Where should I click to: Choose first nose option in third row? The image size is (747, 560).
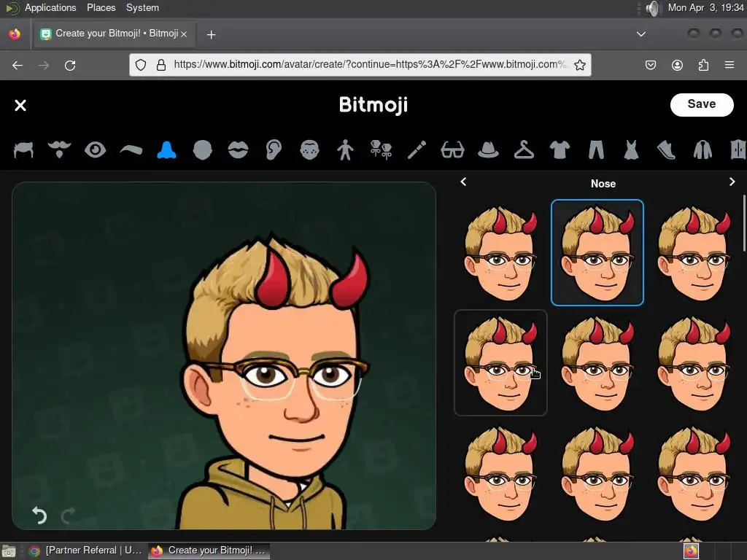coord(500,472)
